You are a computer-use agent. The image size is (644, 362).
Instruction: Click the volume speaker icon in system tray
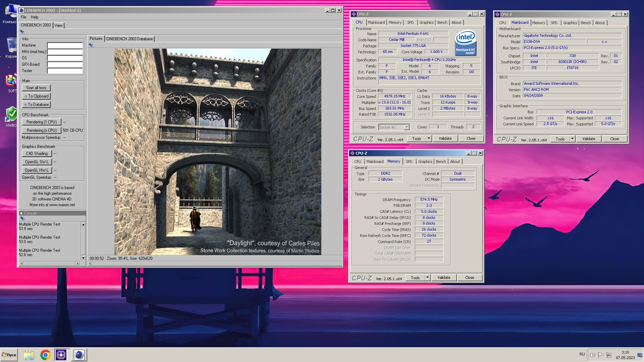click(593, 355)
